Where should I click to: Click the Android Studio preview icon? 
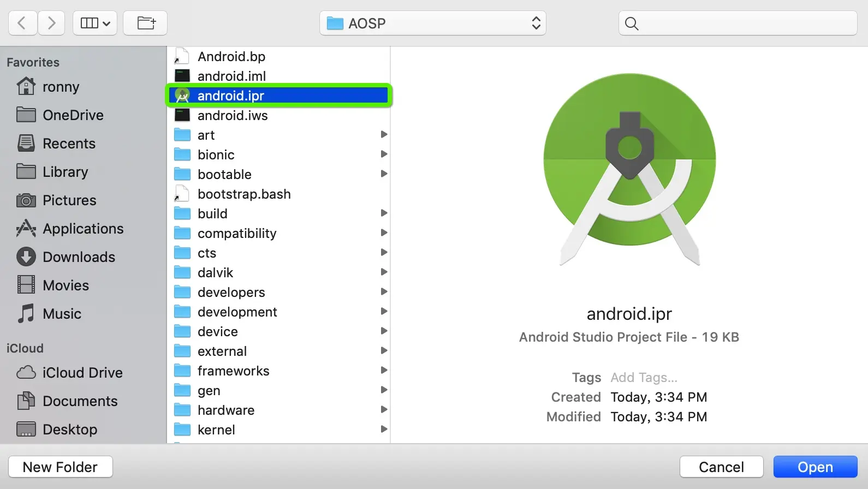pos(629,169)
